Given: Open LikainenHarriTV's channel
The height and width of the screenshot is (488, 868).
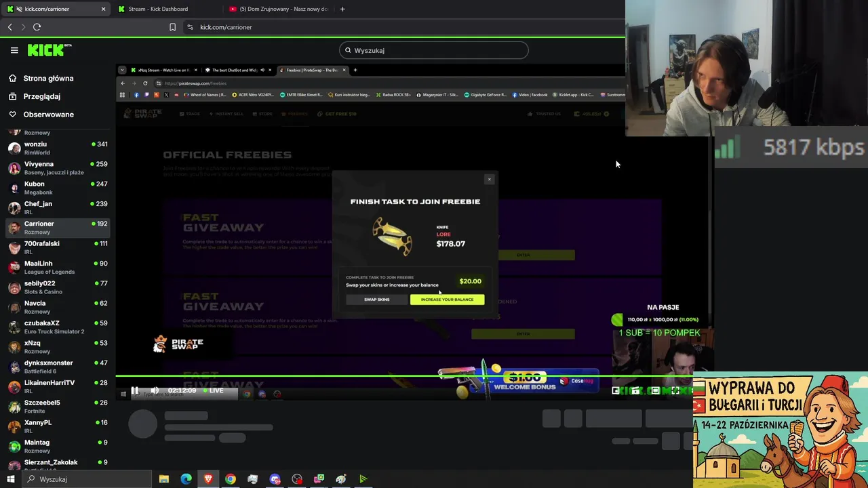Looking at the screenshot, I should [x=58, y=386].
